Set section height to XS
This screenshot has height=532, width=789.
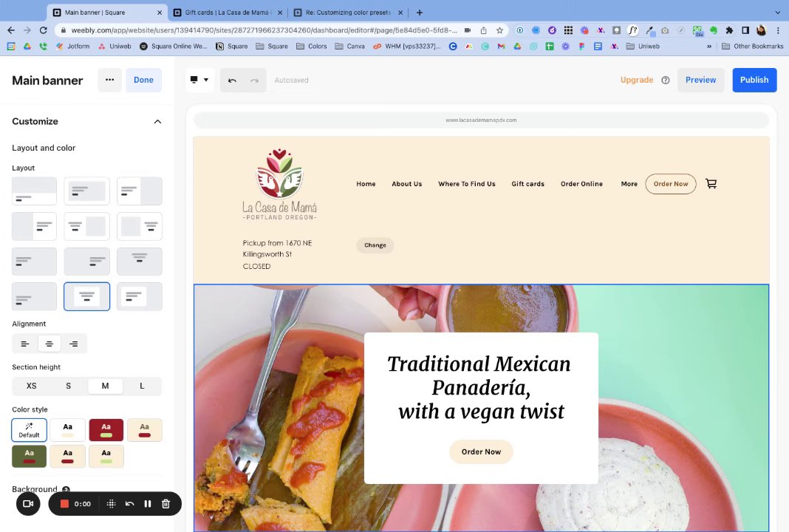(x=31, y=386)
